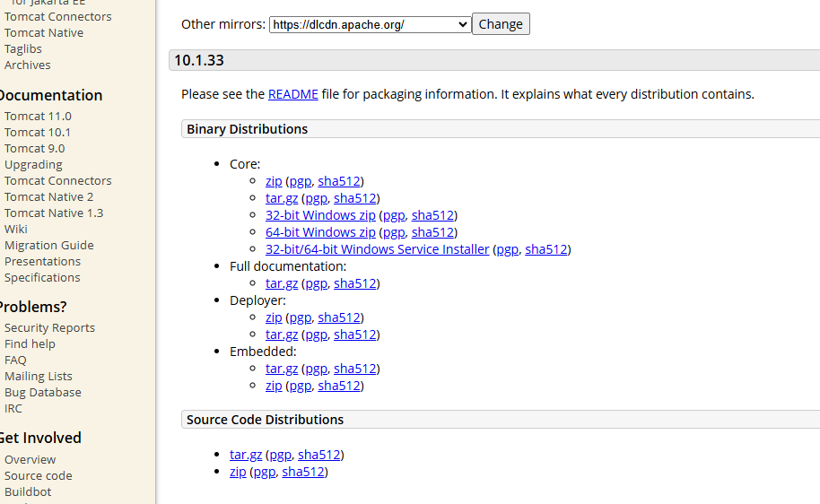Open pgp signature for Windows Service Installer

[x=507, y=249]
